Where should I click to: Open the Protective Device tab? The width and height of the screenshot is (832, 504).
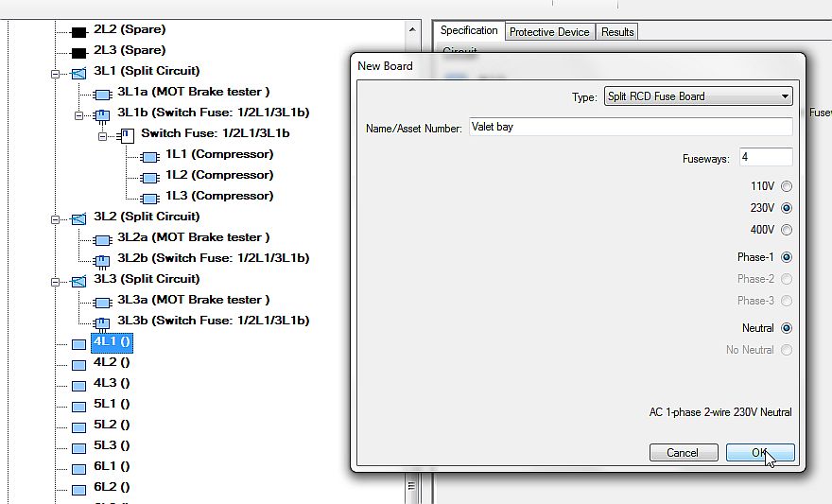549,32
